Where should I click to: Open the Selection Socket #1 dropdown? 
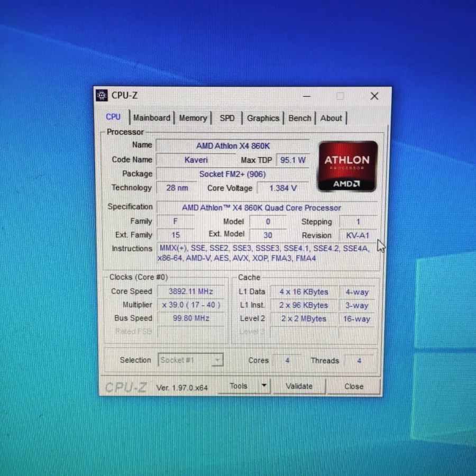pyautogui.click(x=190, y=360)
